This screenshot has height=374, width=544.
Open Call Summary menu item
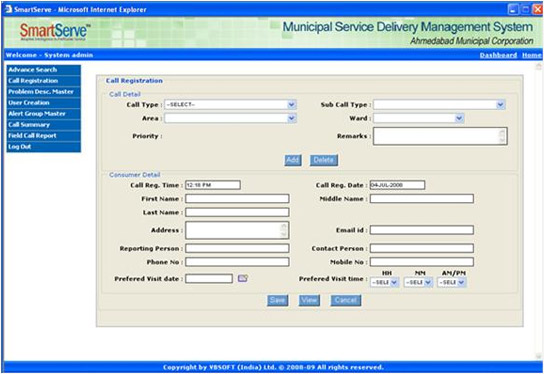coord(44,125)
